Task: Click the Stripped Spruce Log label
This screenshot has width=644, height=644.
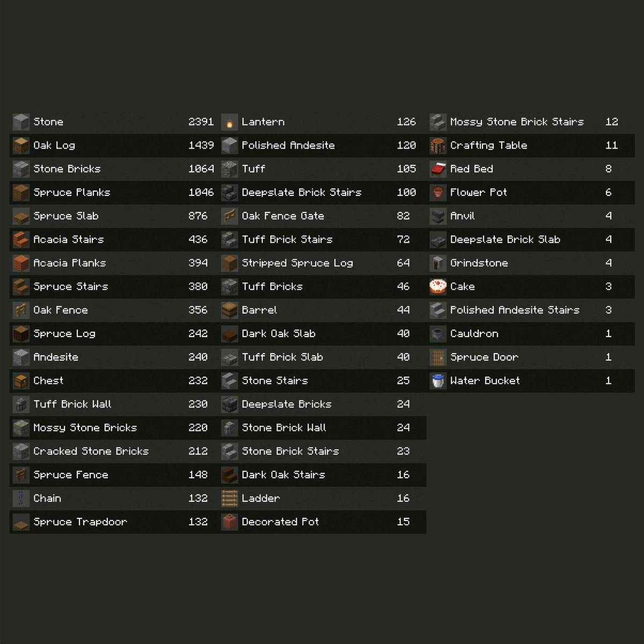Action: [297, 263]
